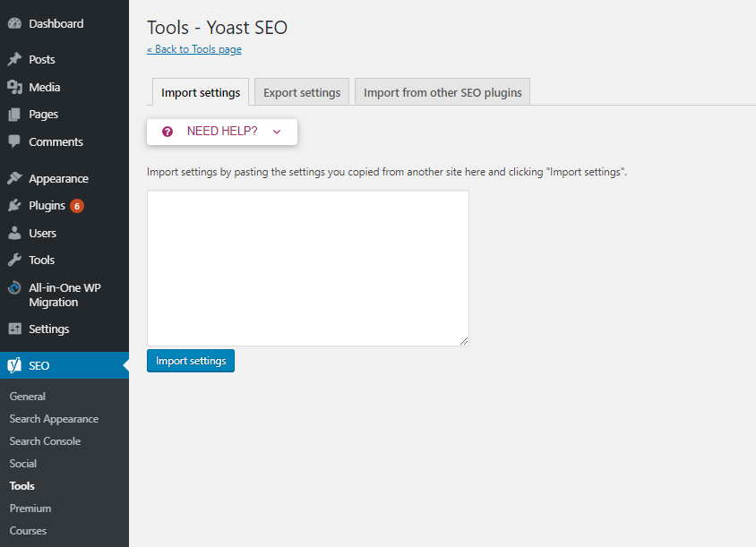This screenshot has width=756, height=547.
Task: Go to Search Console submenu
Action: point(45,441)
